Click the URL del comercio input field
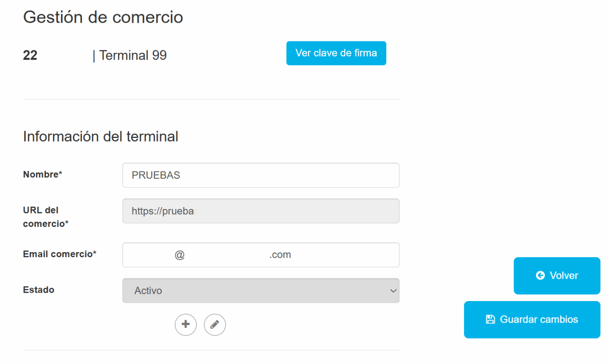Image resolution: width=609 pixels, height=364 pixels. pyautogui.click(x=261, y=211)
